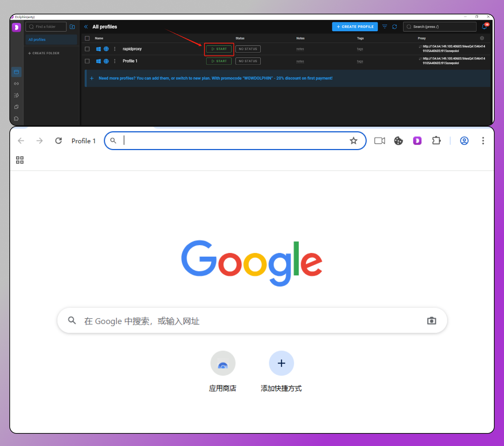Click the browser address bar
The height and width of the screenshot is (446, 504).
coord(235,141)
